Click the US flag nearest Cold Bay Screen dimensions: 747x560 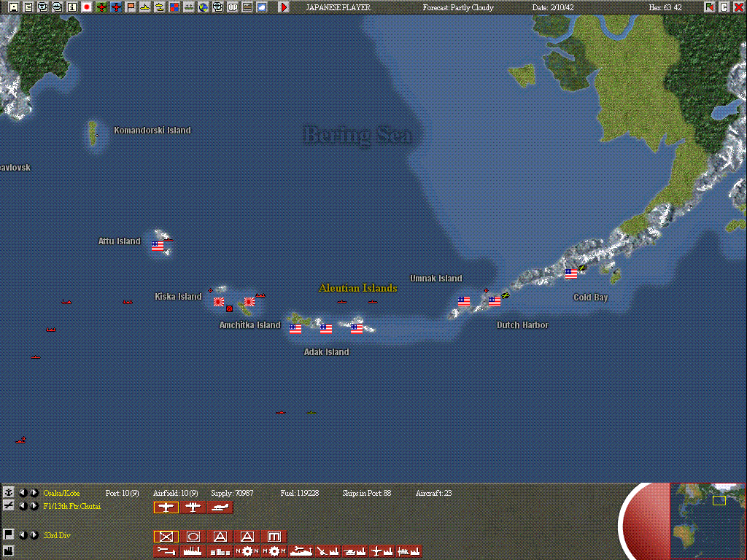click(x=571, y=274)
